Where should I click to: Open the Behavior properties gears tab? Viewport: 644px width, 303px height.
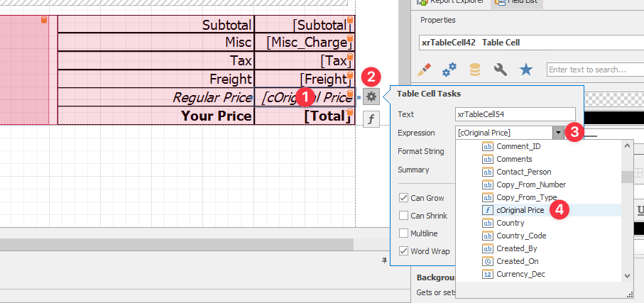point(449,70)
